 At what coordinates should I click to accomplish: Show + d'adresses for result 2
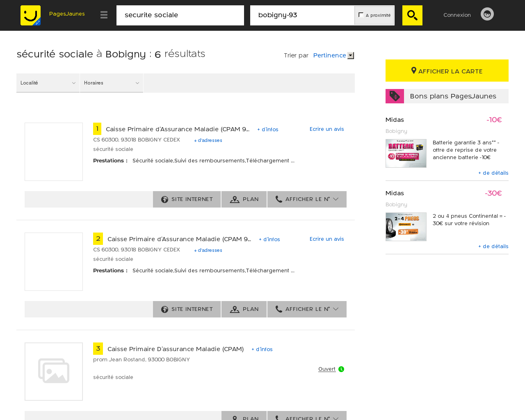[x=208, y=250]
